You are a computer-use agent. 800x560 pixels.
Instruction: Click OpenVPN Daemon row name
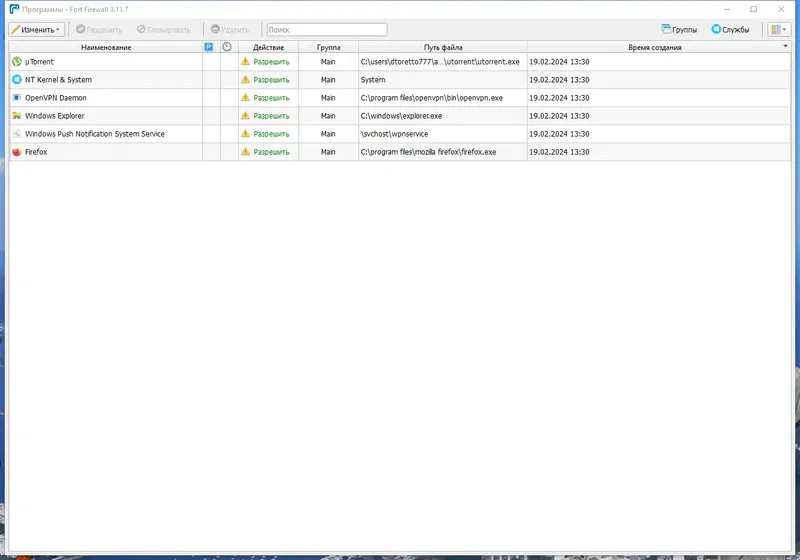[56, 97]
